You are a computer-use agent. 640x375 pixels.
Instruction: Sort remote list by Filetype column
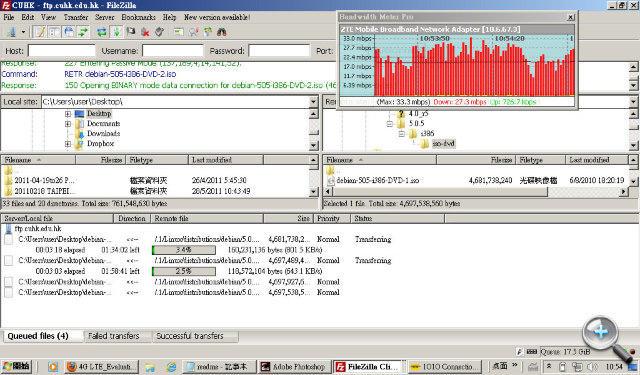coord(541,160)
